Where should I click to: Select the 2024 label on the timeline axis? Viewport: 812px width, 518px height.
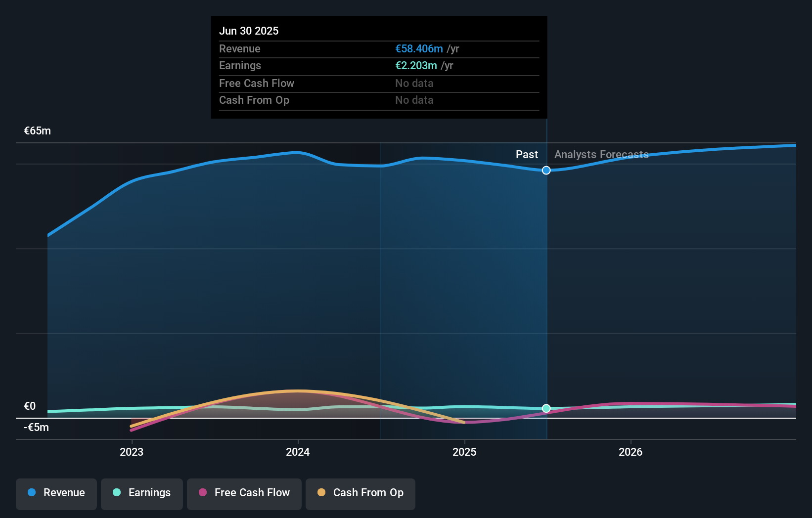tap(297, 452)
